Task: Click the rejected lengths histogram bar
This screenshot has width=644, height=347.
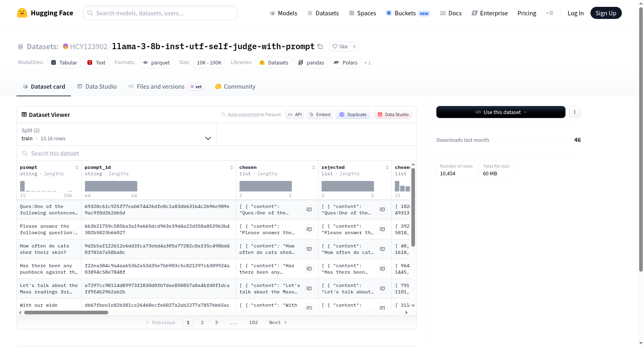Action: (348, 186)
